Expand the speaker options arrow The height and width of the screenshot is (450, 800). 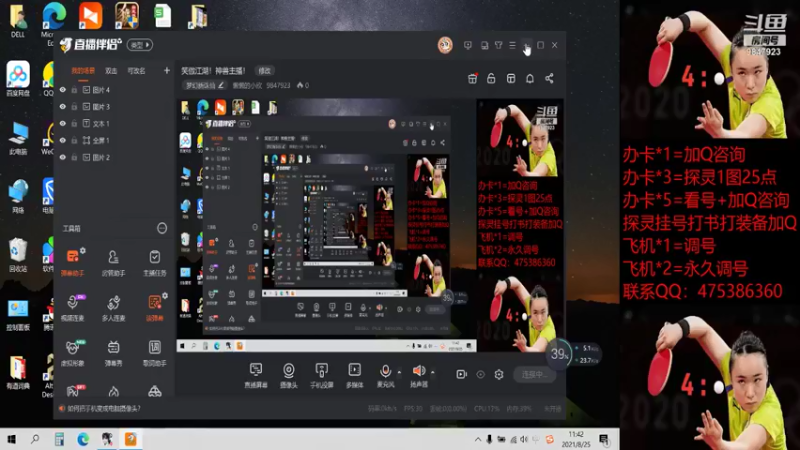click(x=433, y=372)
